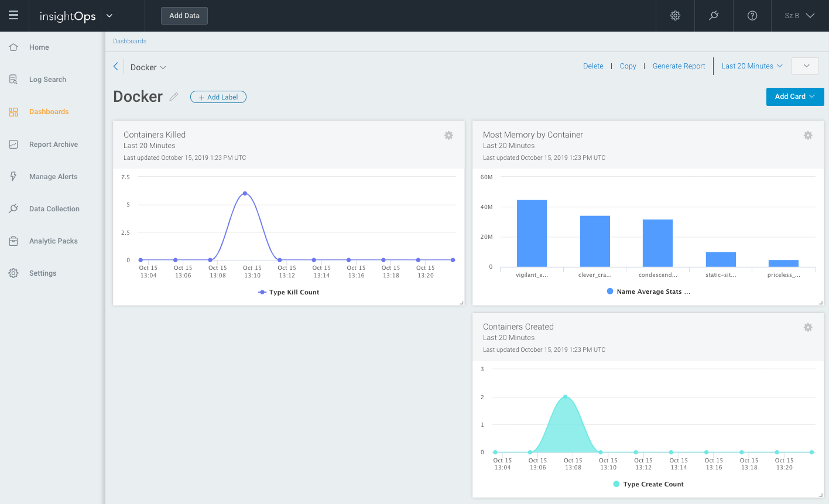Click the plug connection icon in top bar
This screenshot has height=504, width=829.
[x=714, y=16]
